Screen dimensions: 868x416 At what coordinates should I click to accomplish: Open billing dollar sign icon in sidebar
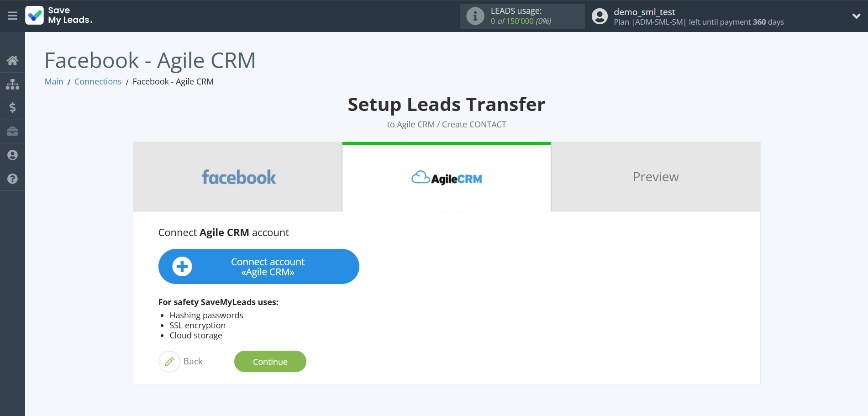coord(12,108)
